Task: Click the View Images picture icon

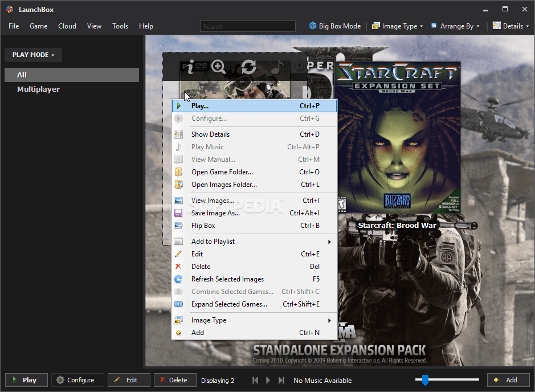Action: [178, 201]
